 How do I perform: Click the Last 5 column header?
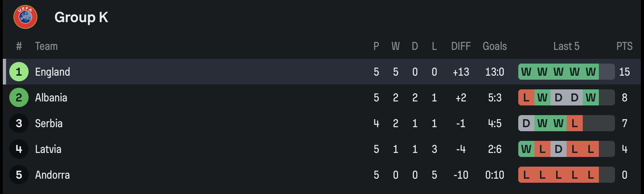(566, 46)
